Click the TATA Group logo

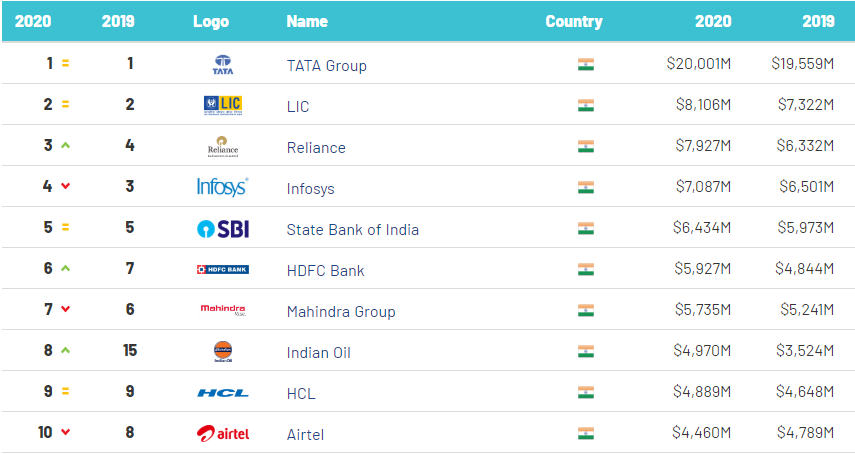tap(222, 65)
